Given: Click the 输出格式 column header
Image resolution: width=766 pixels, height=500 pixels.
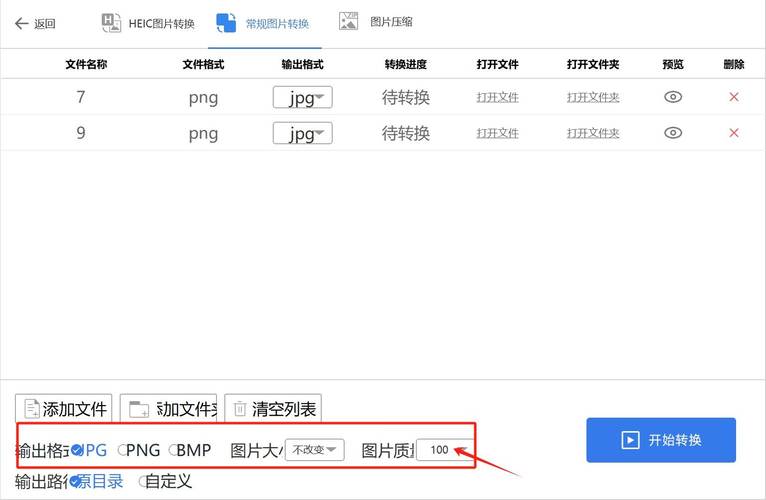Looking at the screenshot, I should coord(302,64).
